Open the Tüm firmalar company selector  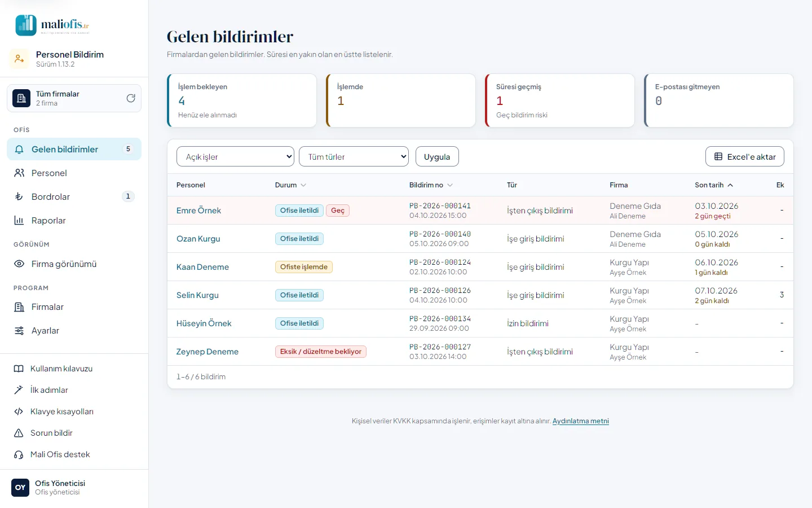point(74,98)
